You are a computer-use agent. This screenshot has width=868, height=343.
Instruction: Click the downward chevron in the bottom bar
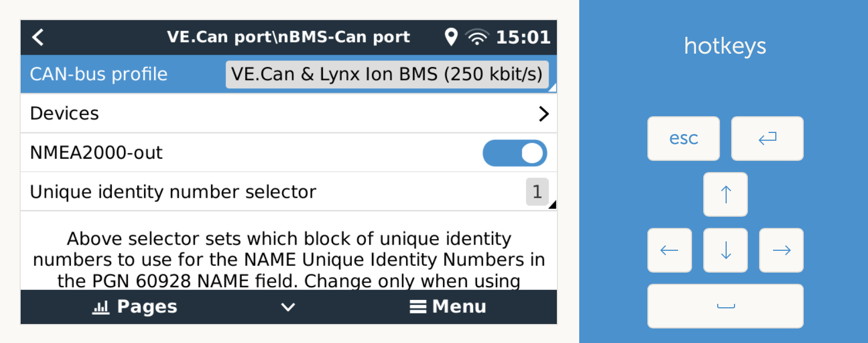coord(288,307)
